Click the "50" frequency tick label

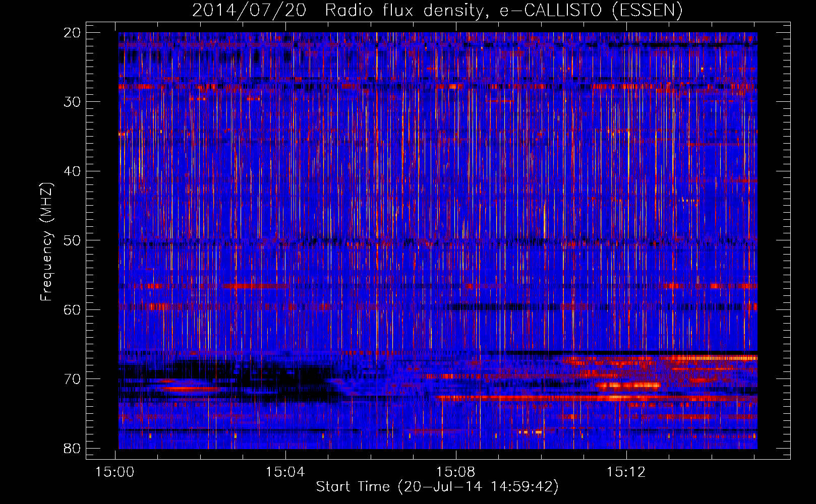(73, 240)
